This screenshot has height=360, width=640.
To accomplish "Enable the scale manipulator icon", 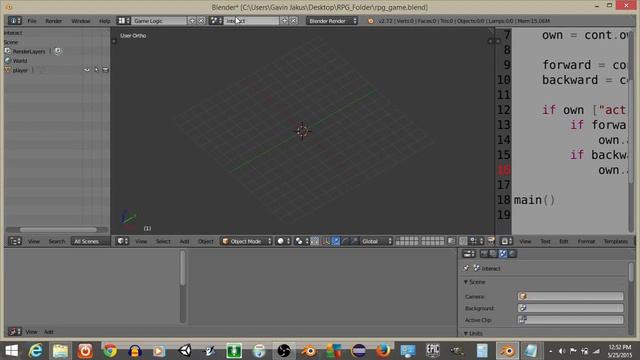I will point(354,241).
